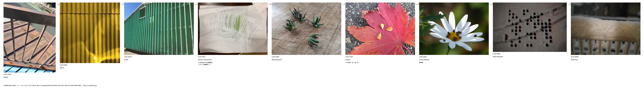Click the LEAF 0402 label
Viewport: 644px width, 88px height.
point(63,65)
